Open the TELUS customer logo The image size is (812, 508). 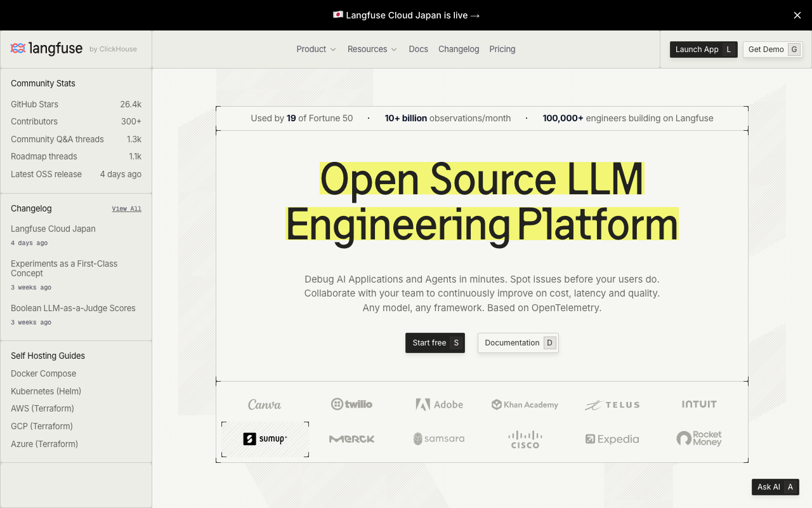coord(612,404)
